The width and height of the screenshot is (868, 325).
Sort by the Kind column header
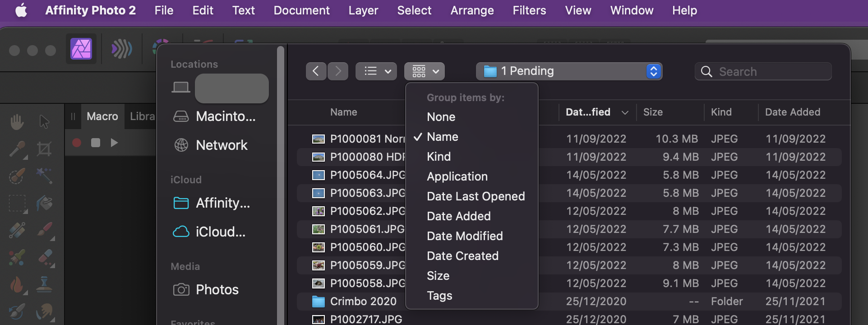pyautogui.click(x=721, y=112)
